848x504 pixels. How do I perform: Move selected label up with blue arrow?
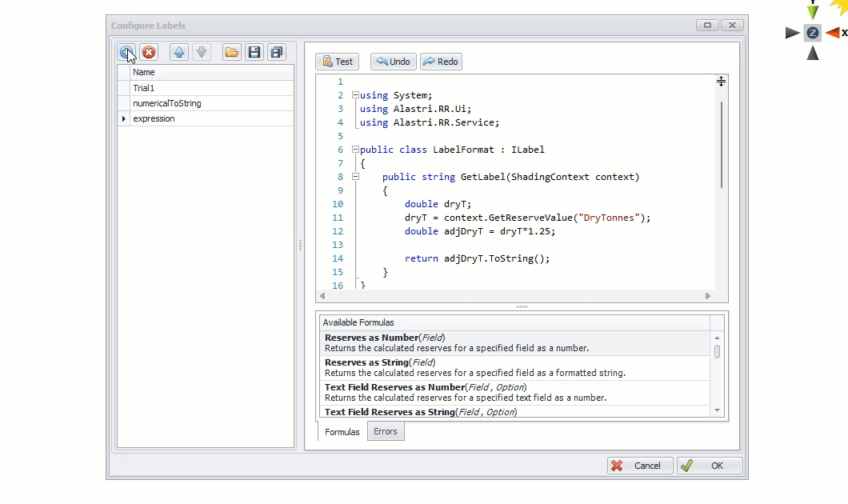point(179,52)
